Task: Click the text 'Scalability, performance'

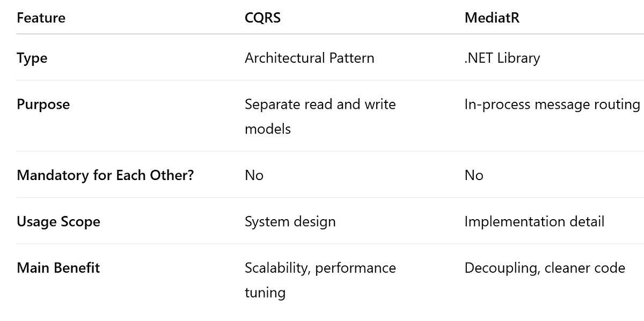Action: pyautogui.click(x=320, y=267)
